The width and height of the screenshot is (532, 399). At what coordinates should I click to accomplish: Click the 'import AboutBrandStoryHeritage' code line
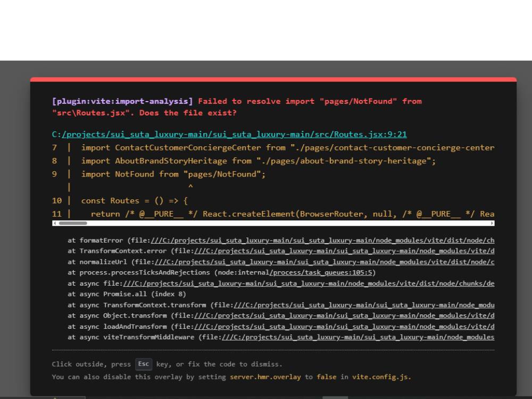(258, 161)
